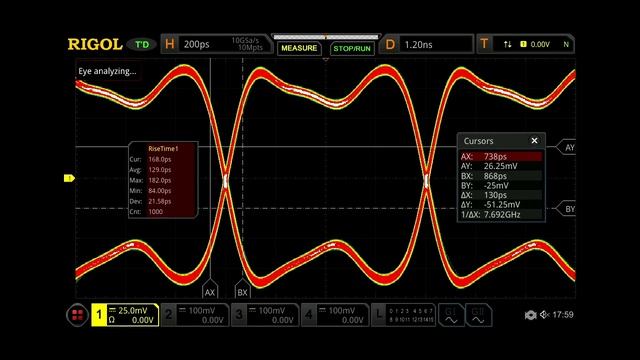Click the trigger position marker above the grid
The width and height of the screenshot is (640, 360).
tap(326, 59)
